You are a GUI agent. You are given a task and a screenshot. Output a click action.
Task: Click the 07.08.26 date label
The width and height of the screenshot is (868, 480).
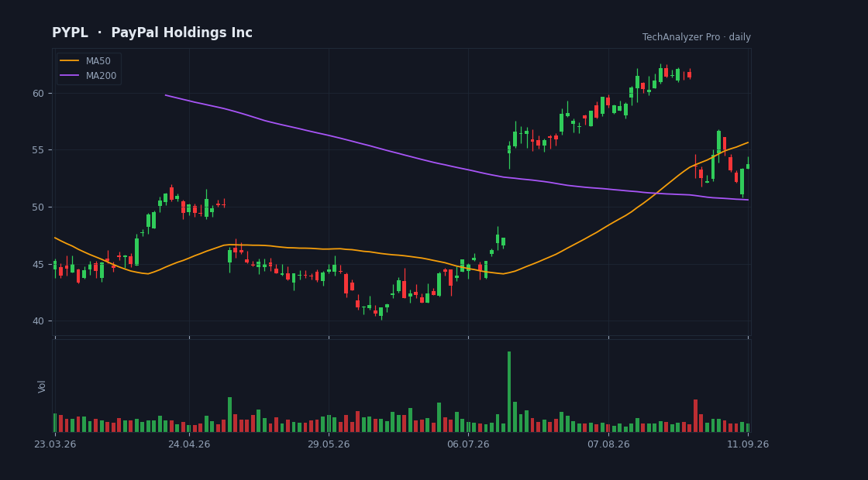[608, 444]
